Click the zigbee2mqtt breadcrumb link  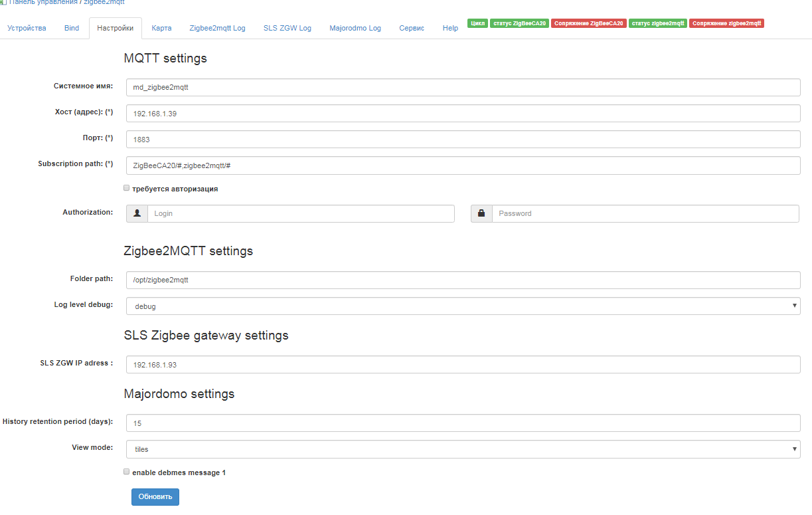(104, 3)
